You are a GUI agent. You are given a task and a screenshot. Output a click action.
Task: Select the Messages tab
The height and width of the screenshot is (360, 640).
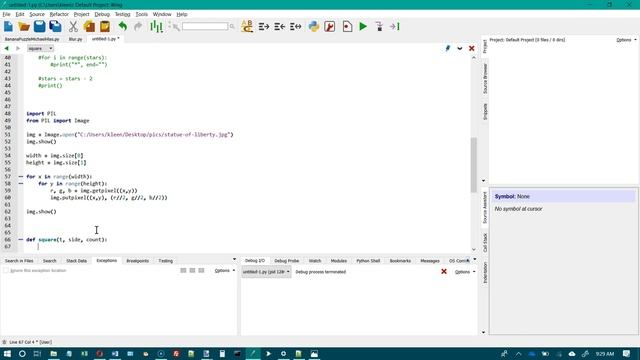click(430, 260)
